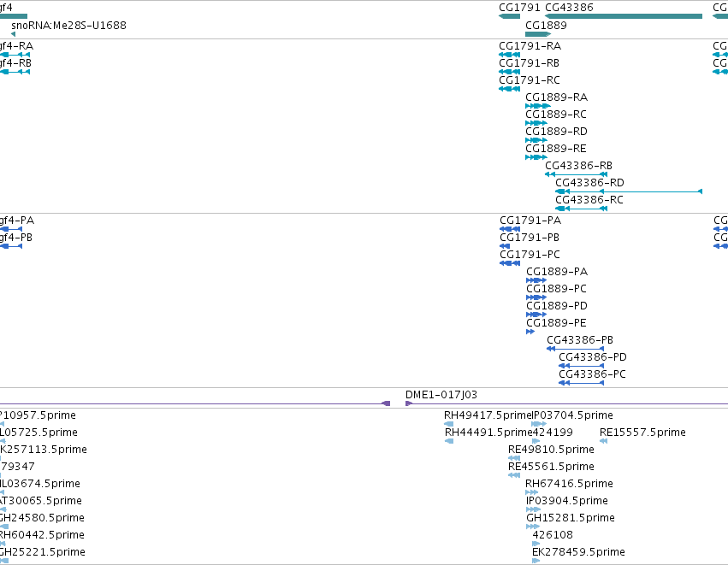
Task: Select transcript CG1791-RB glyph
Action: tap(509, 72)
